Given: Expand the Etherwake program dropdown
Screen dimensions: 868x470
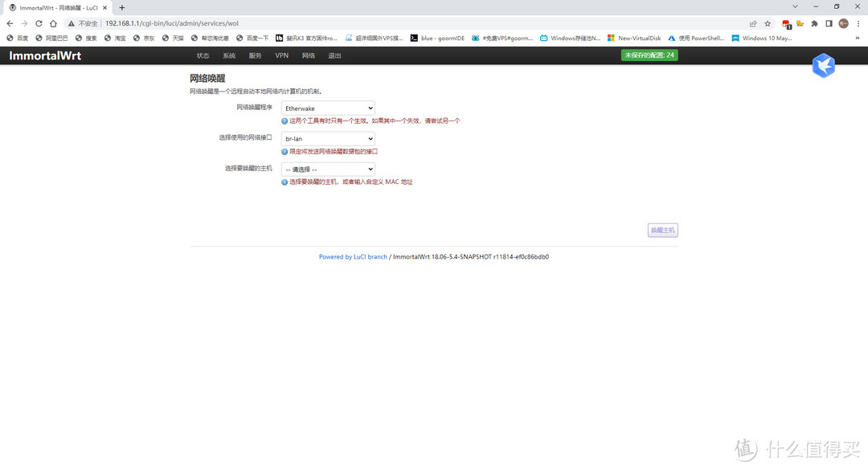Looking at the screenshot, I should pyautogui.click(x=328, y=108).
